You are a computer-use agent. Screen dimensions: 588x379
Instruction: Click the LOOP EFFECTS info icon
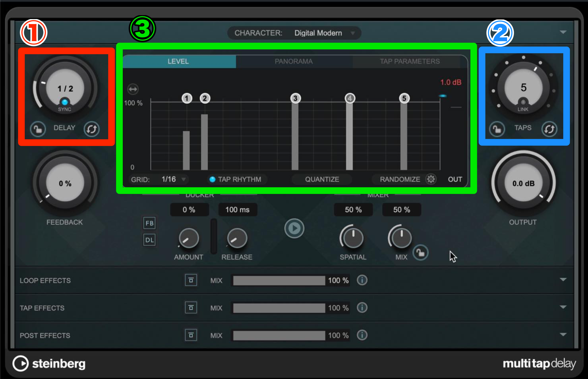(362, 280)
